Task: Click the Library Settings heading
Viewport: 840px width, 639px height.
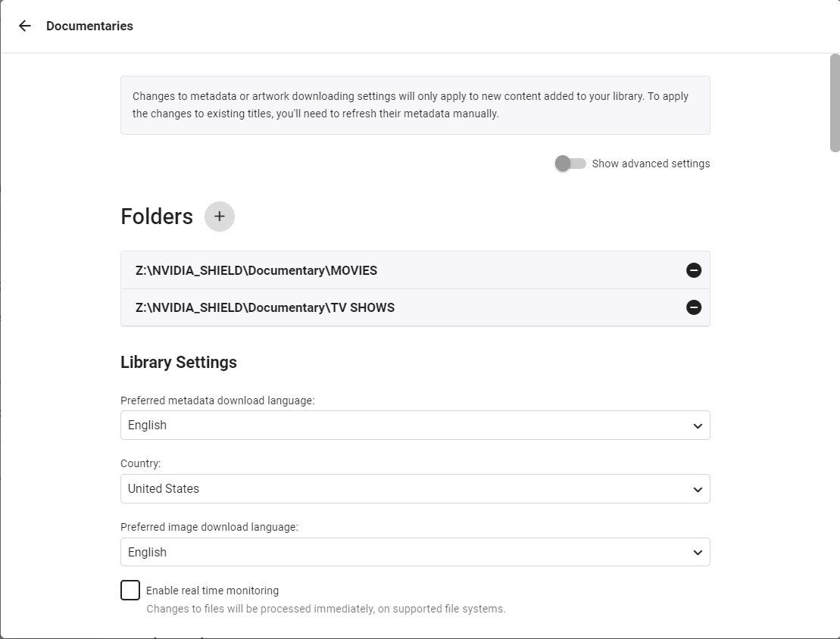Action: tap(179, 363)
